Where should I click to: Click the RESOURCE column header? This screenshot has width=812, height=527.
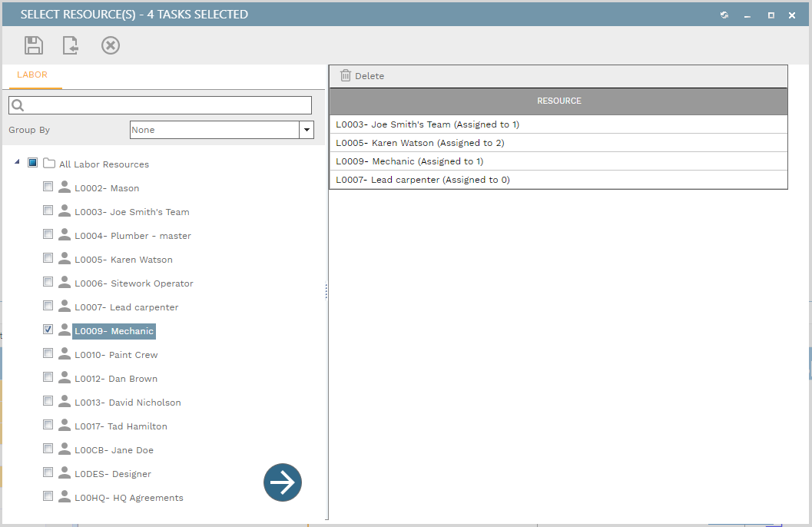[x=558, y=101]
